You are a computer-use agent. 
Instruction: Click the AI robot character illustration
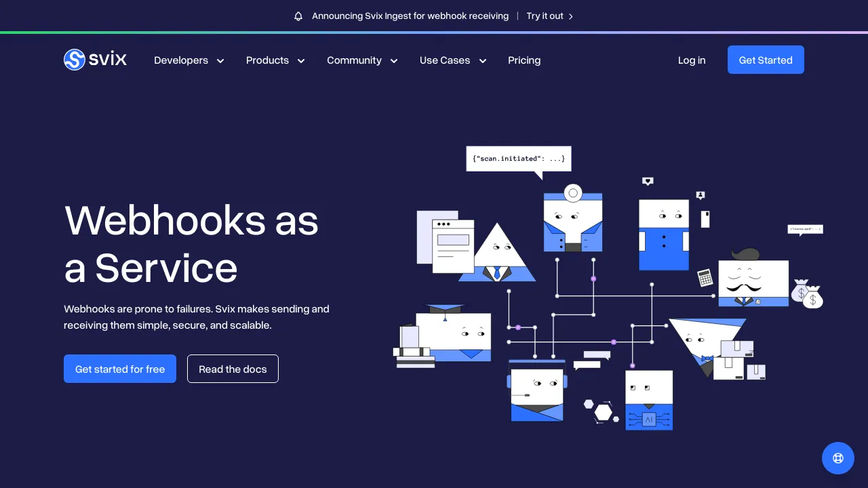649,400
